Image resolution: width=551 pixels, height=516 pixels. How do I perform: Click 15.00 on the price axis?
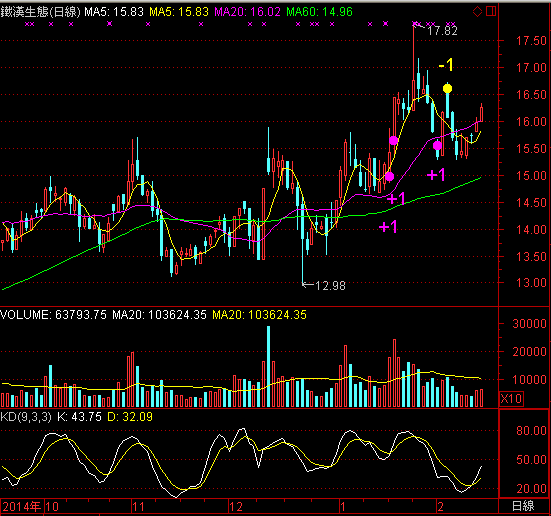[531, 175]
